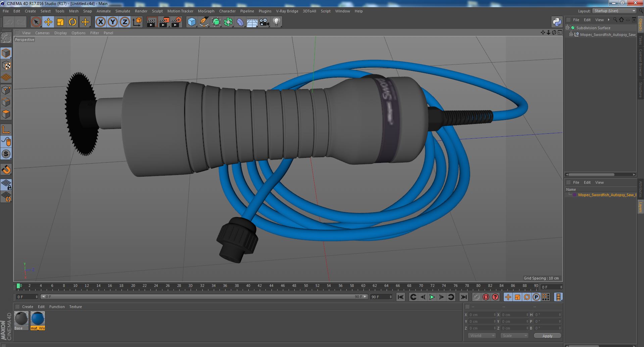Viewport: 644px width, 347px height.
Task: Add a Floor environment object
Action: pyautogui.click(x=252, y=22)
